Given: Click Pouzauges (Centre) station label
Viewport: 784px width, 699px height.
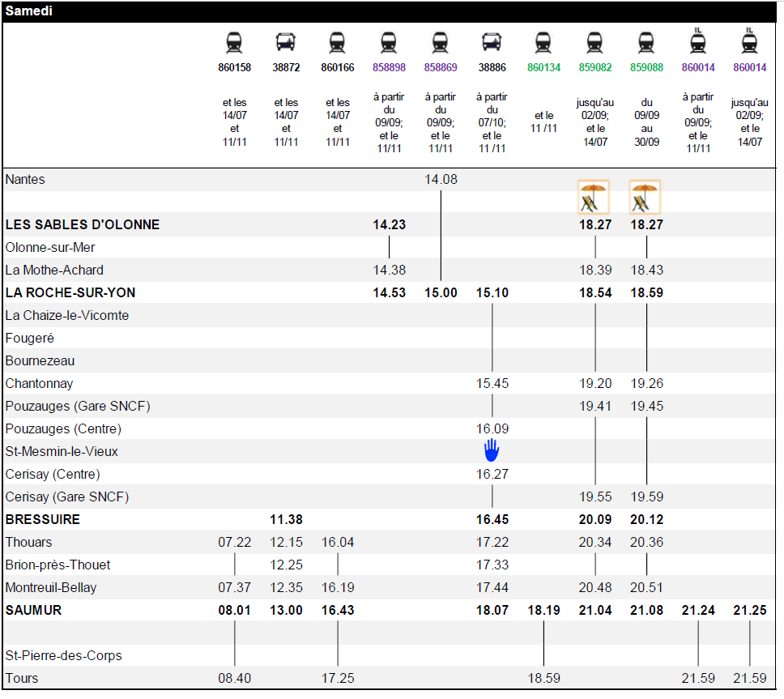Looking at the screenshot, I should click(x=63, y=429).
